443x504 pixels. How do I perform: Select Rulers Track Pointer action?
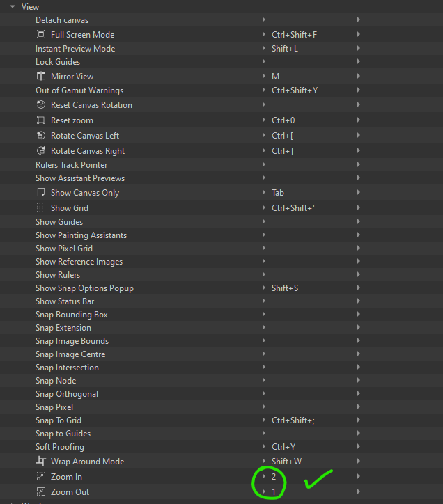(72, 165)
